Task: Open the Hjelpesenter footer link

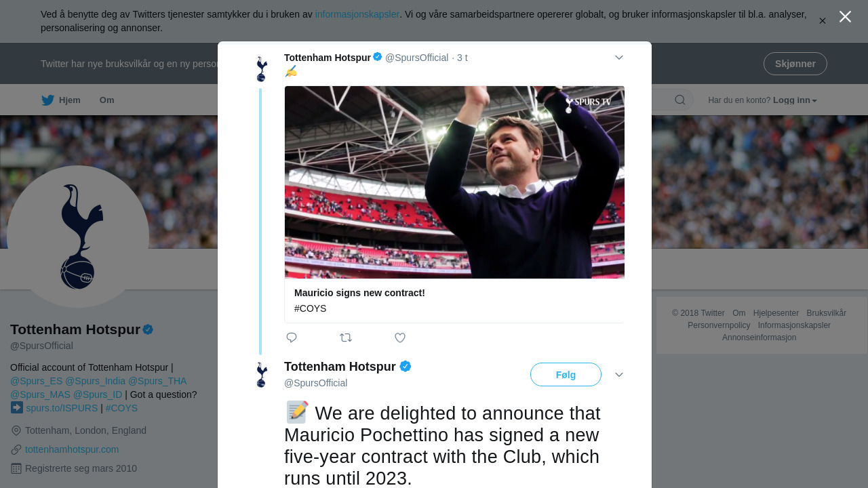Action: pos(776,313)
